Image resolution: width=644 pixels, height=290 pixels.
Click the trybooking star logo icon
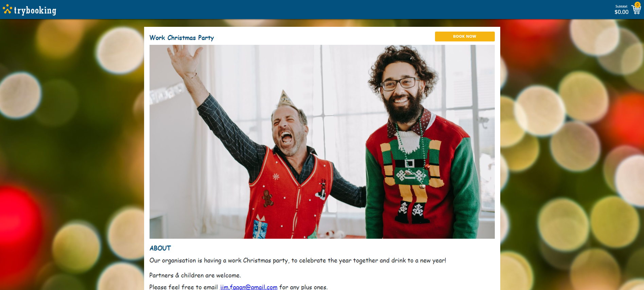(x=7, y=10)
